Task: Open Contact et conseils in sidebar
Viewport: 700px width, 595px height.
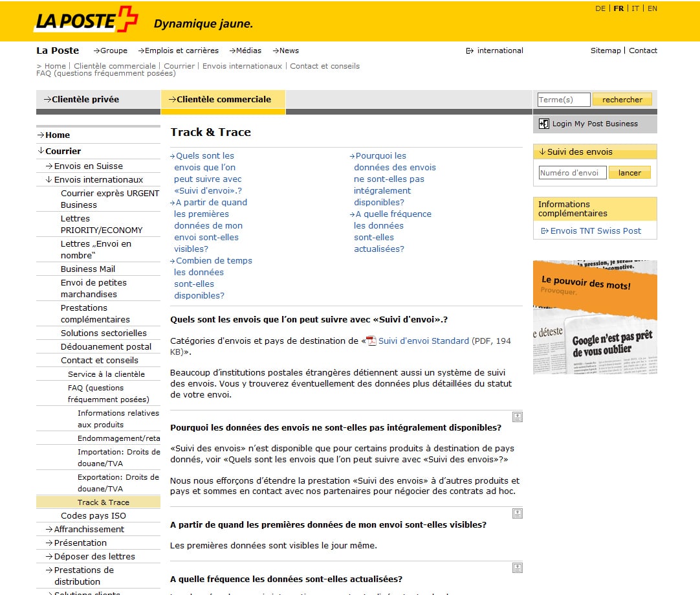Action: pyautogui.click(x=100, y=361)
